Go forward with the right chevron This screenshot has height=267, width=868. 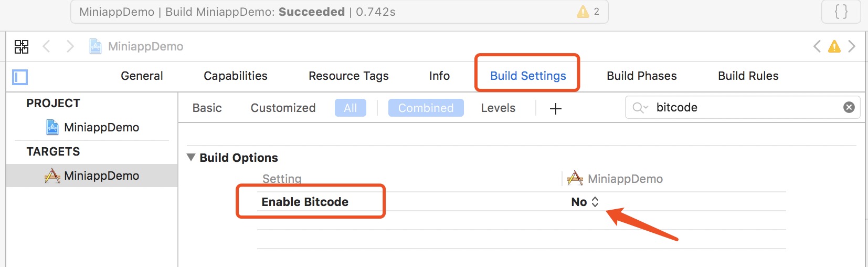[x=70, y=47]
